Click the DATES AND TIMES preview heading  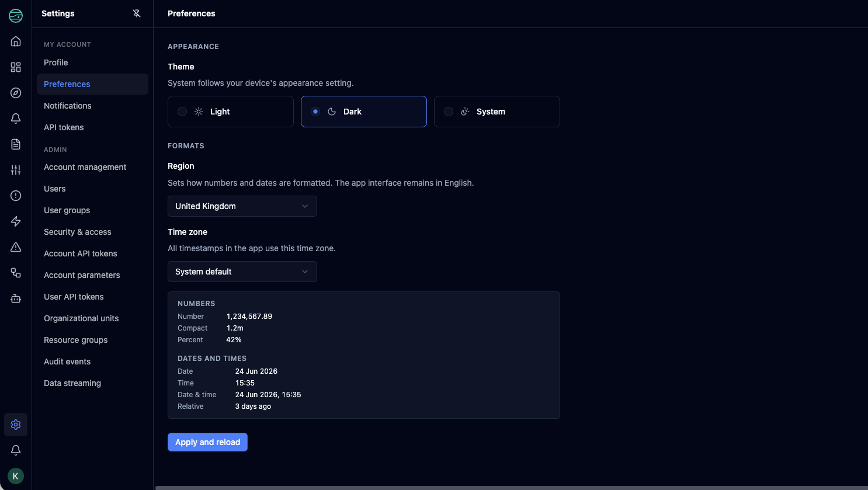pyautogui.click(x=212, y=359)
